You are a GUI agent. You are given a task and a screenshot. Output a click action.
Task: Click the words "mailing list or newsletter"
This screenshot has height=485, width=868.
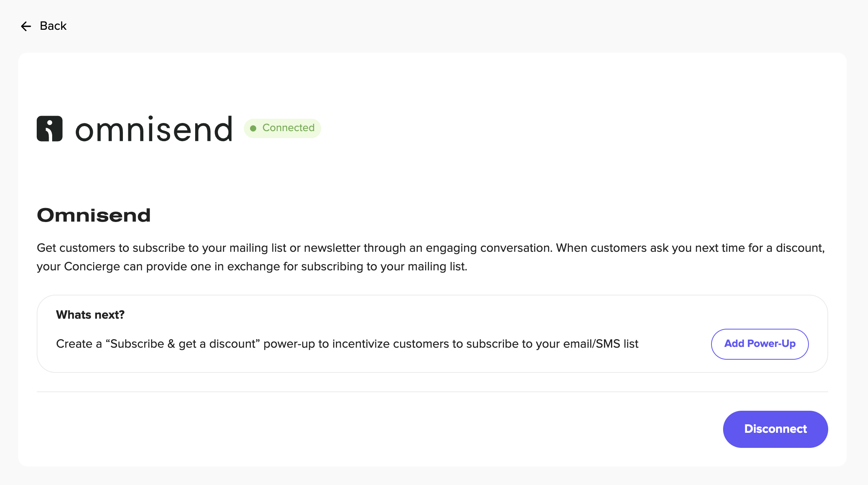[x=295, y=248]
